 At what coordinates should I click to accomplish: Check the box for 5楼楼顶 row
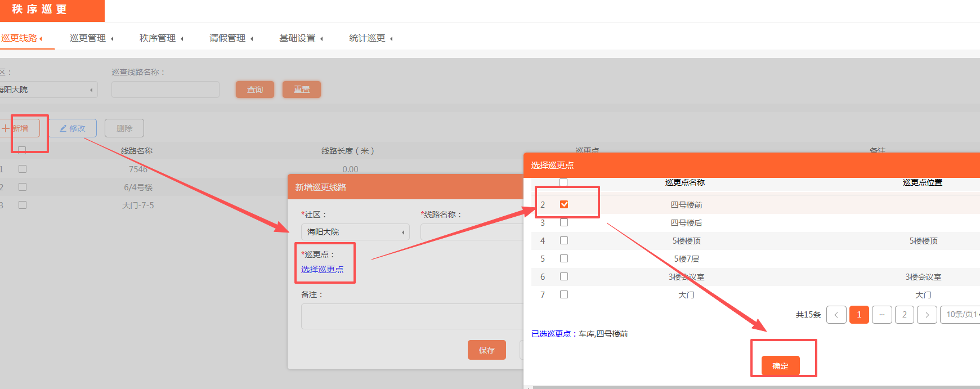(x=564, y=240)
